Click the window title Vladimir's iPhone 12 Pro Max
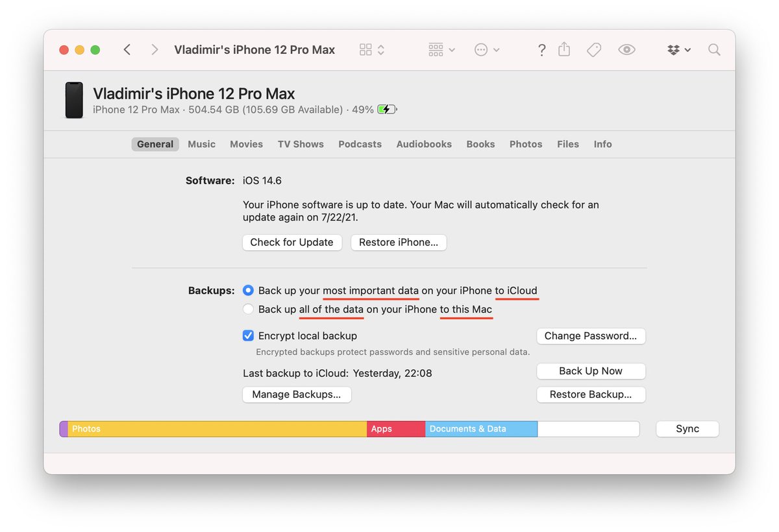Viewport: 779px width, 532px height. tap(254, 50)
